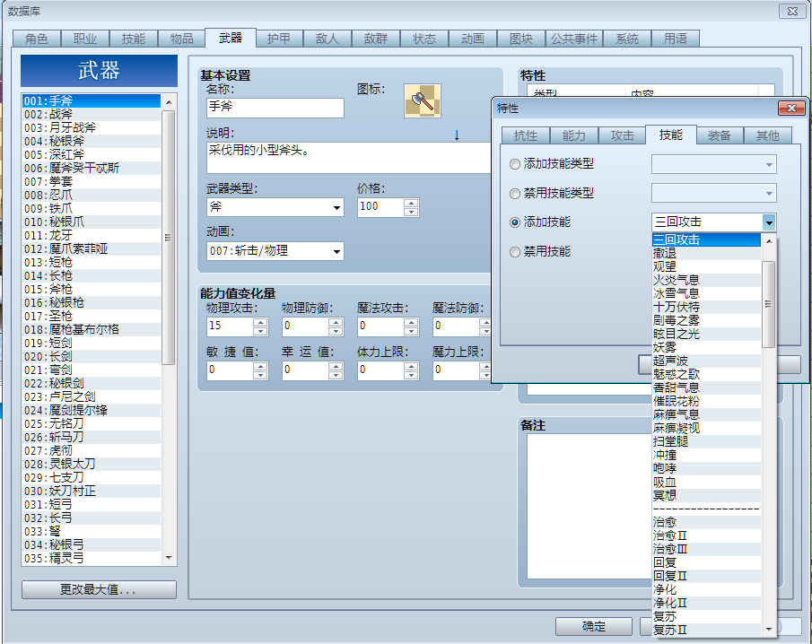812x644 pixels.
Task: Click the hand axe weapon icon image
Action: (422, 101)
